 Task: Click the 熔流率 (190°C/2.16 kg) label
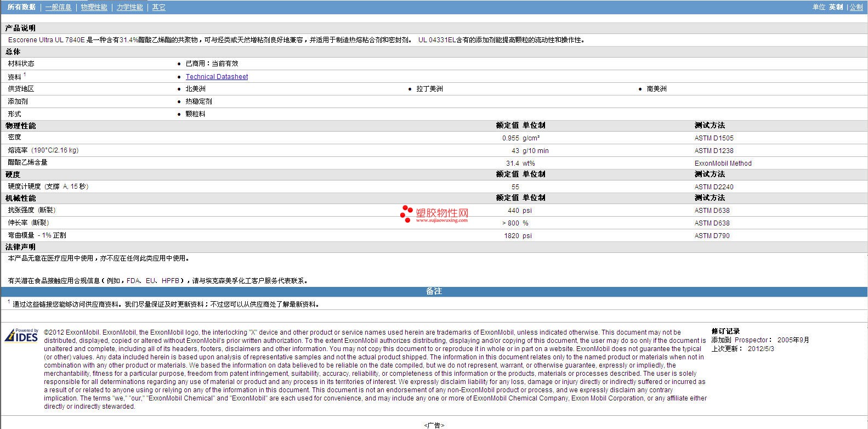point(43,150)
